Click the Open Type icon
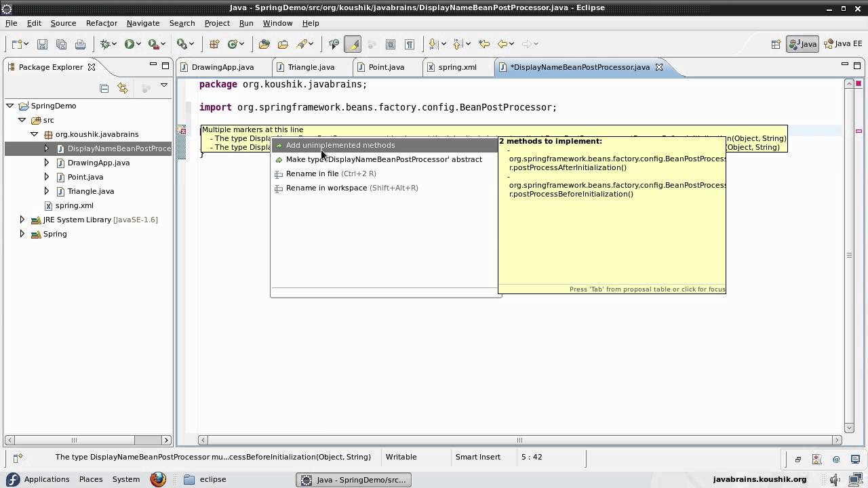This screenshot has width=868, height=488. 264,44
